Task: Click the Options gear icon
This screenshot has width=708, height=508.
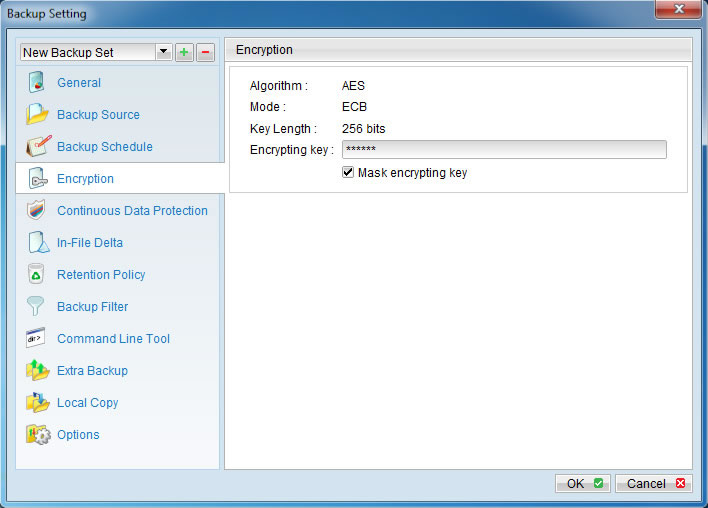Action: pos(38,434)
